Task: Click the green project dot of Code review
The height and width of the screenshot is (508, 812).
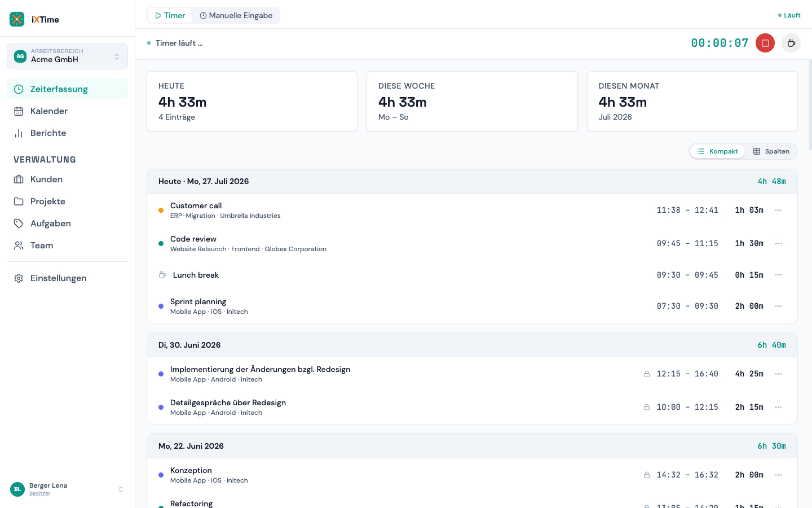Action: [161, 244]
